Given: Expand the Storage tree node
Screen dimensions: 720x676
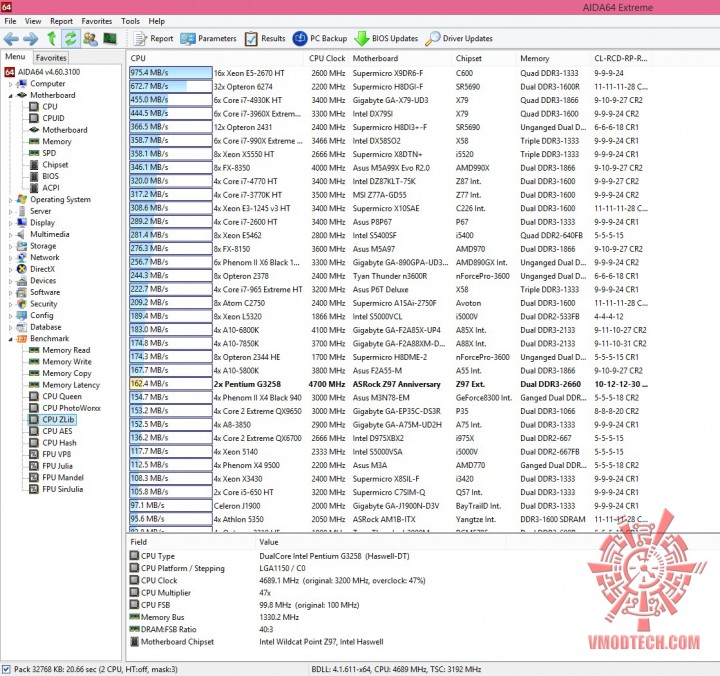Looking at the screenshot, I should click(x=11, y=246).
